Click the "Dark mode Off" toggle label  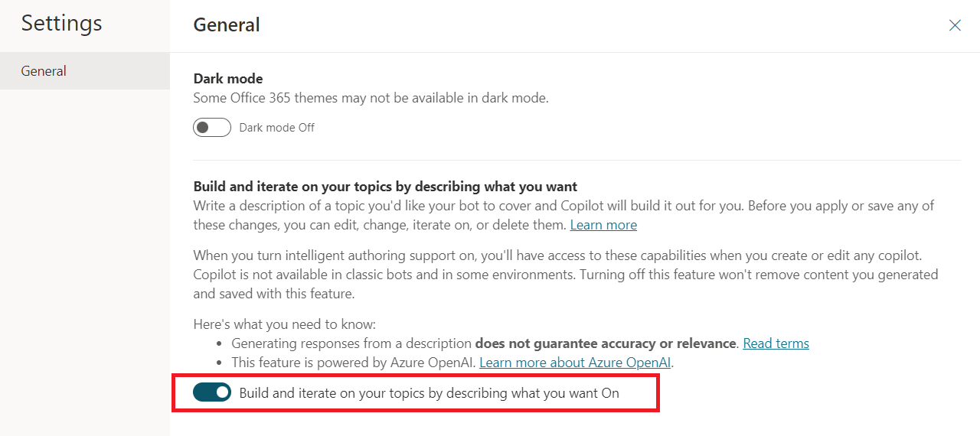(276, 128)
